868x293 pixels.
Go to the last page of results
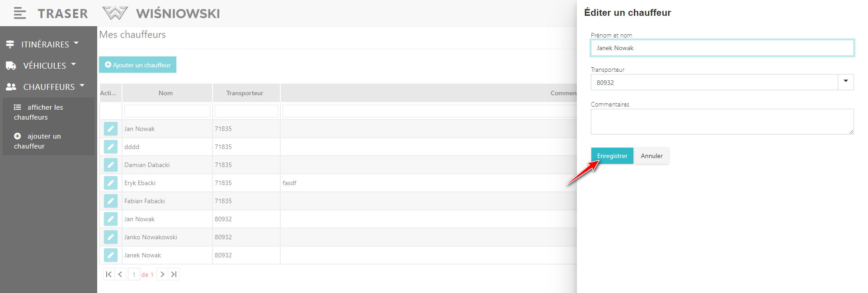point(174,274)
